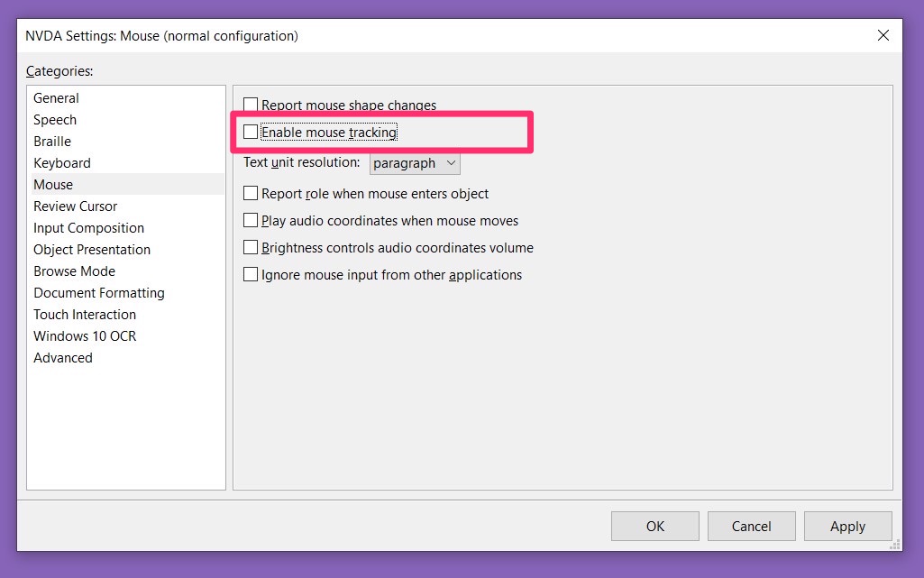The width and height of the screenshot is (924, 578).
Task: Switch to Braille category
Action: tap(52, 142)
